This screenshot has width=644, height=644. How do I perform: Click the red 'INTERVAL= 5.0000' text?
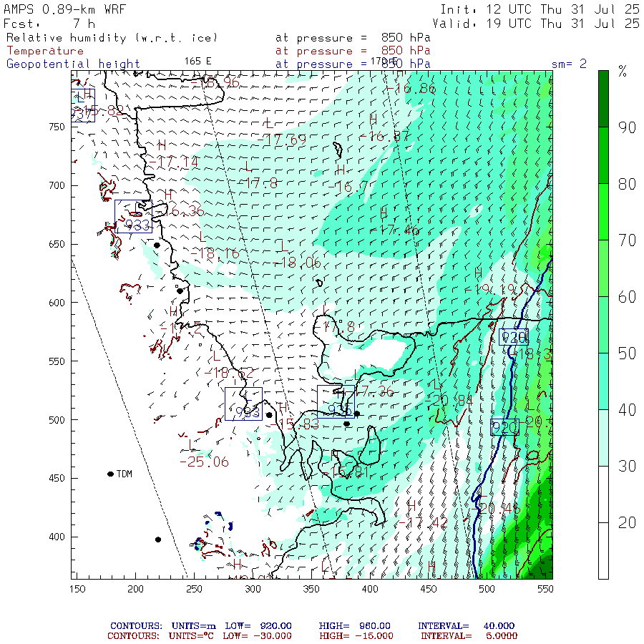click(x=469, y=636)
